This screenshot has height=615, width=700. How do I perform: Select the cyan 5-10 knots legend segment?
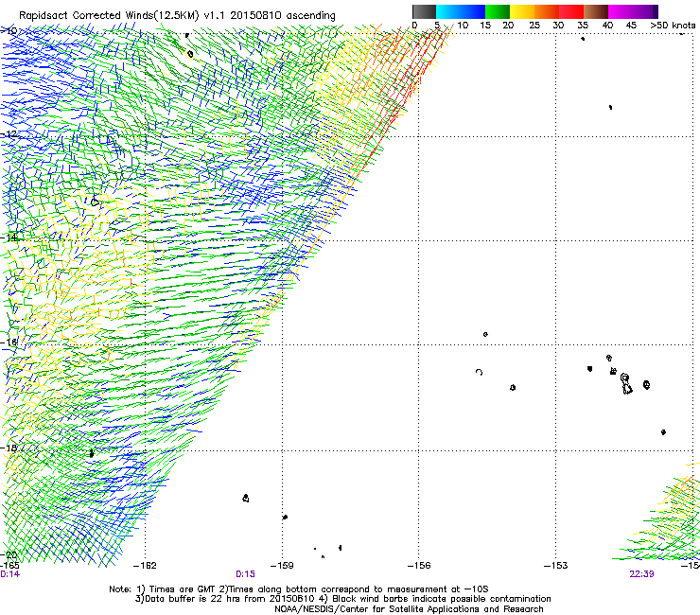tap(448, 11)
